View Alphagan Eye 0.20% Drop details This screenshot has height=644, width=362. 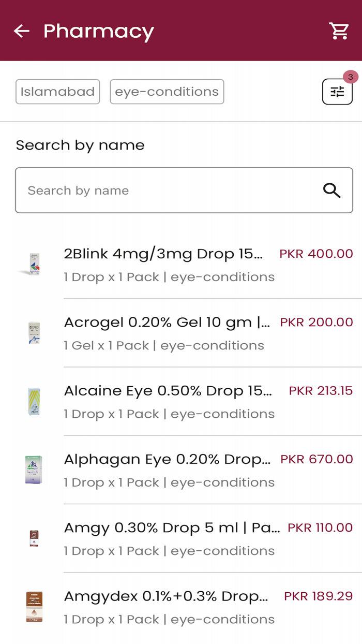pyautogui.click(x=167, y=459)
